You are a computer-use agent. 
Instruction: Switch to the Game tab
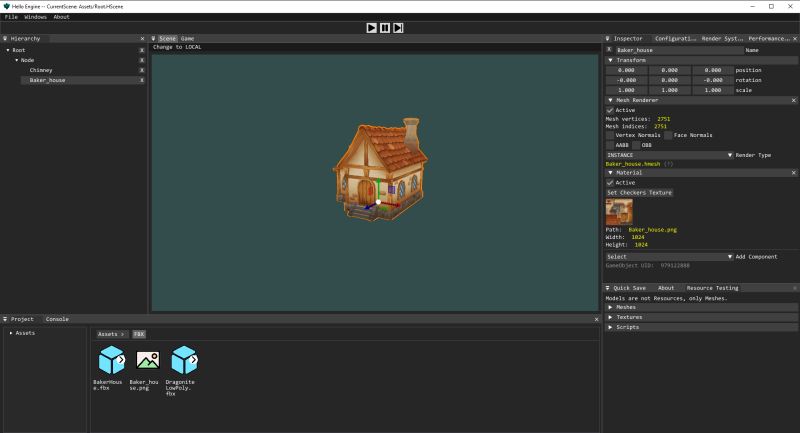pos(187,39)
